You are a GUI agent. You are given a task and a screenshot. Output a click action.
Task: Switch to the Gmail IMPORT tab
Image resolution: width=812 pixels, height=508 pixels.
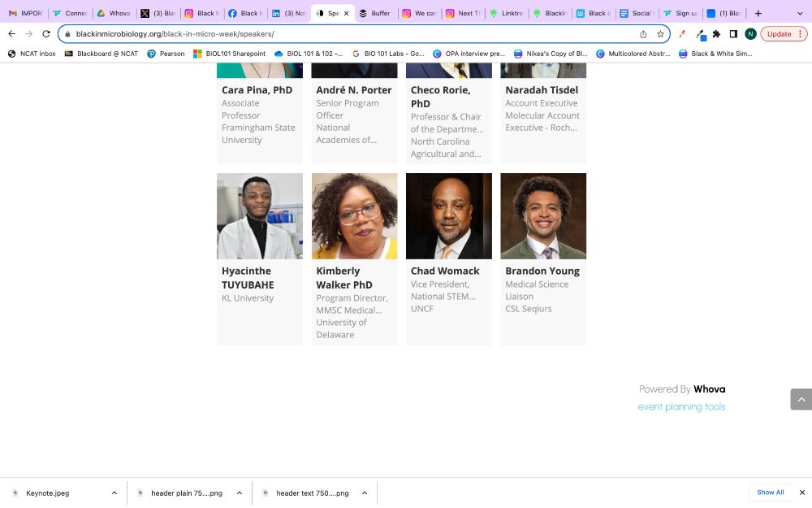(x=25, y=14)
